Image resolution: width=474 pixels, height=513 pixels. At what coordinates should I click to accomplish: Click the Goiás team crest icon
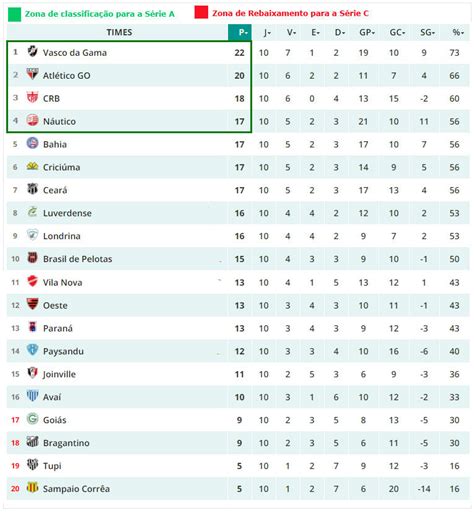click(32, 419)
